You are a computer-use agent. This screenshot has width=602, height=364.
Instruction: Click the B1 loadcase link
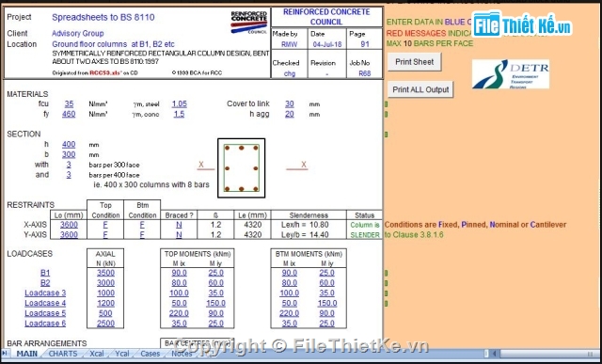[45, 273]
